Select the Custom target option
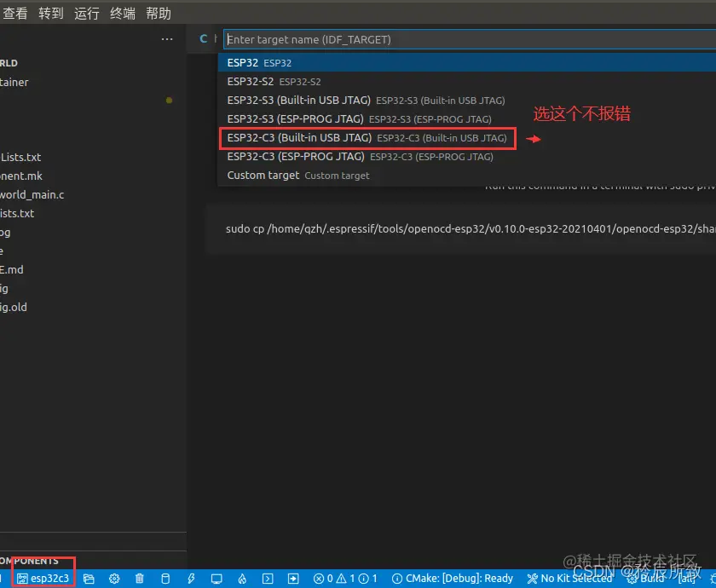 (467, 176)
